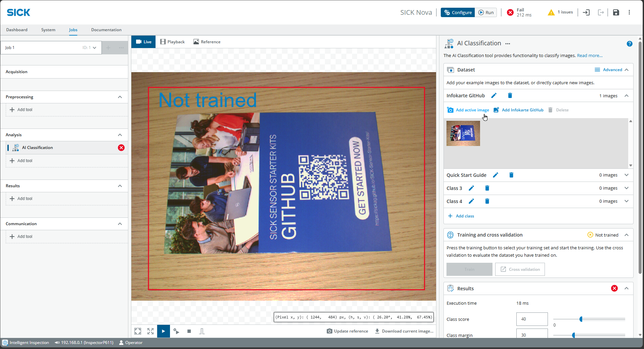Click the trigger pulse icon
Screen dimensions: 644x349
(202, 331)
